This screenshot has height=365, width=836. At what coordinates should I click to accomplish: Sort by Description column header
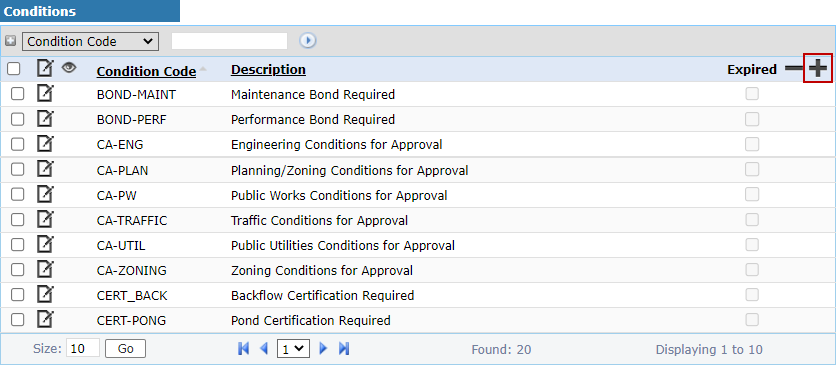268,70
